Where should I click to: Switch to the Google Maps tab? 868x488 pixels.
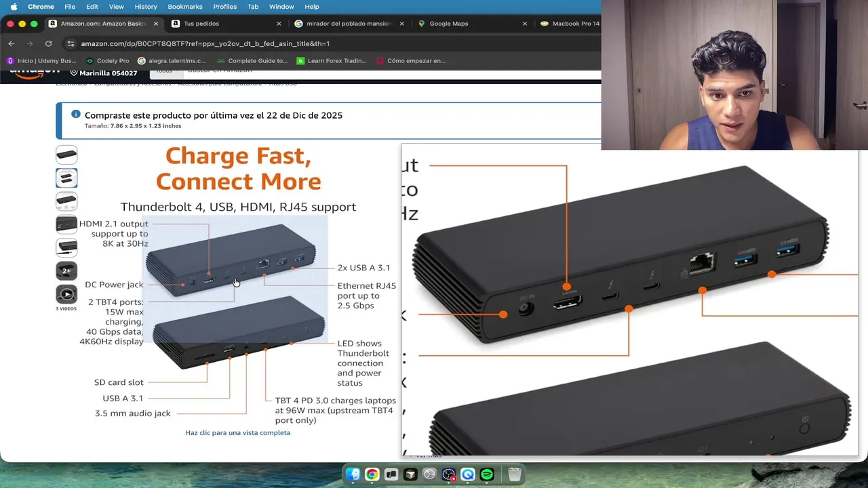(471, 24)
